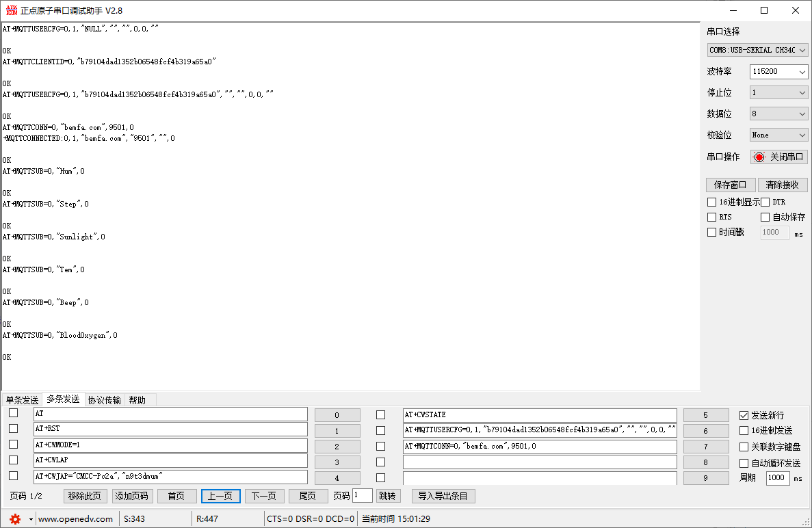Send AT+CWSTATE with button 5

706,415
